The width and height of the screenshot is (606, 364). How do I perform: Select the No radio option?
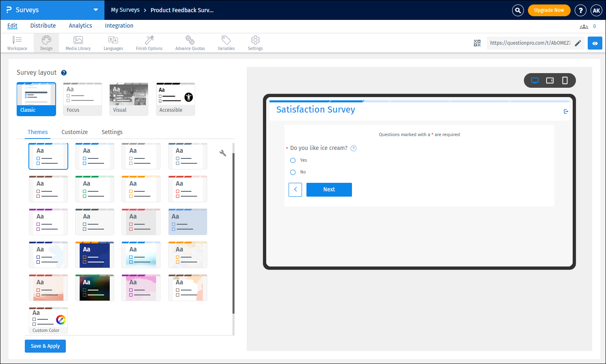(x=293, y=172)
